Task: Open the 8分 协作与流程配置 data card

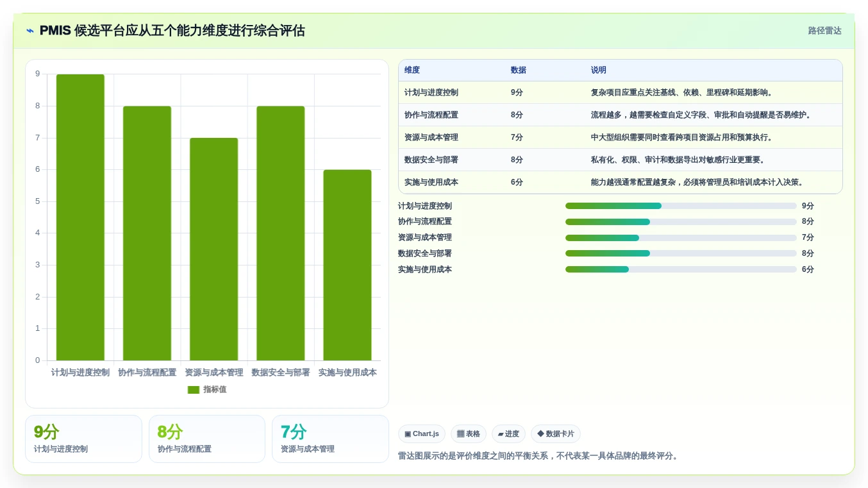Action: click(x=207, y=439)
